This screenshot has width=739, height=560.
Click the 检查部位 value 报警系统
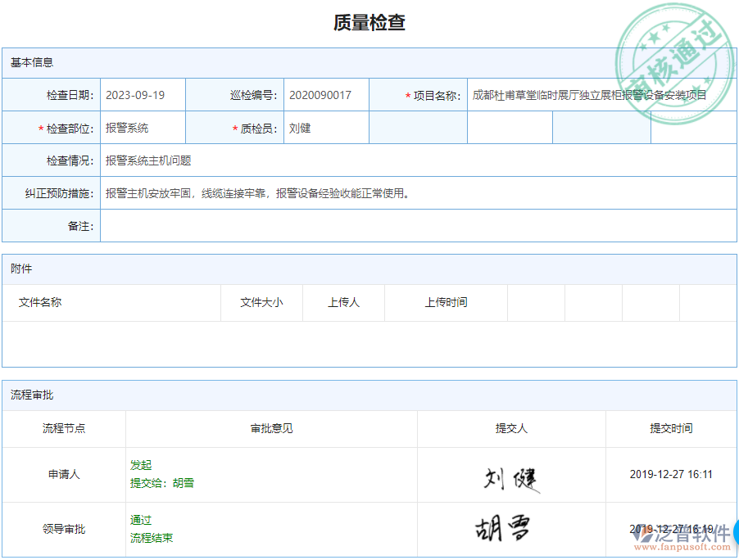pyautogui.click(x=127, y=128)
